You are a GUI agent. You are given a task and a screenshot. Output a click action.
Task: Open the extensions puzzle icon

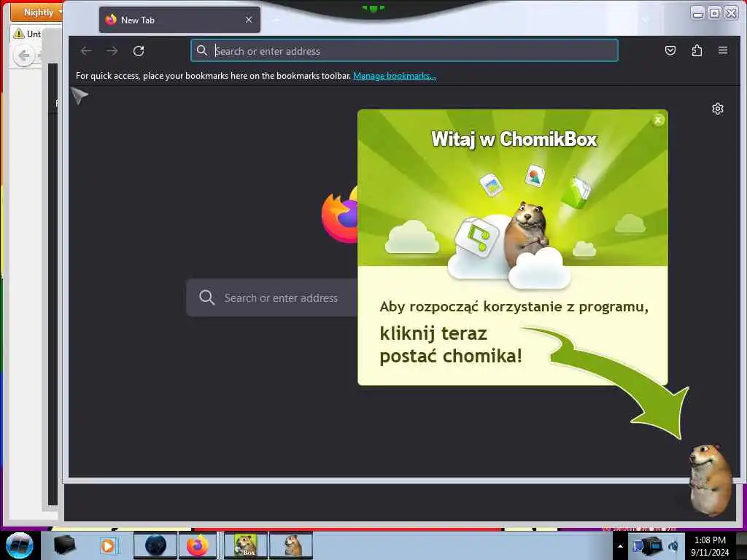click(x=697, y=50)
